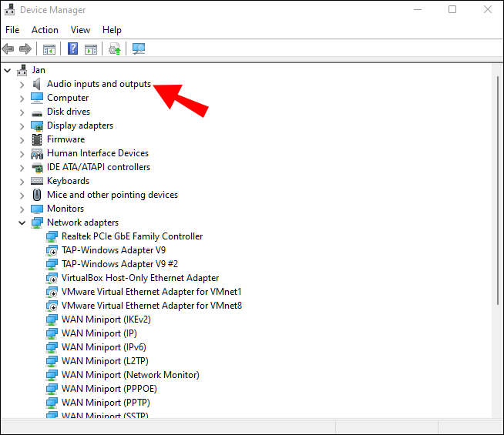The image size is (504, 435).
Task: Click the Back arrow toolbar button
Action: [8, 49]
